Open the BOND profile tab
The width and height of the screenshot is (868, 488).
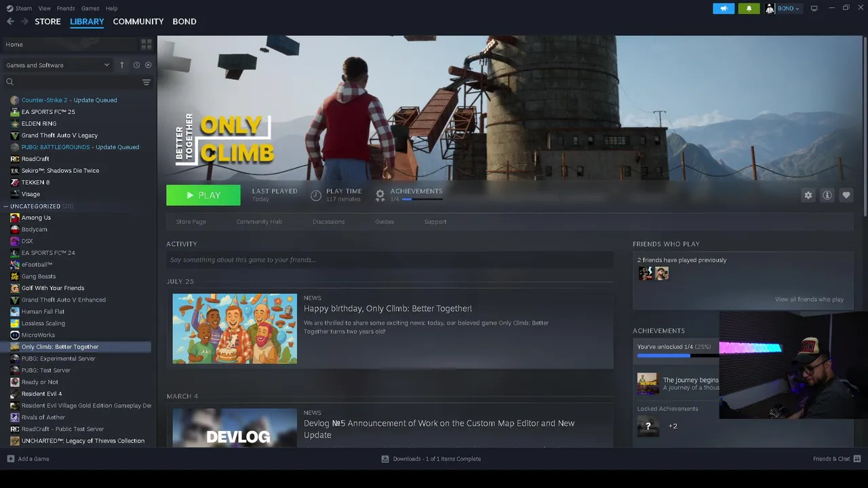pyautogui.click(x=184, y=22)
